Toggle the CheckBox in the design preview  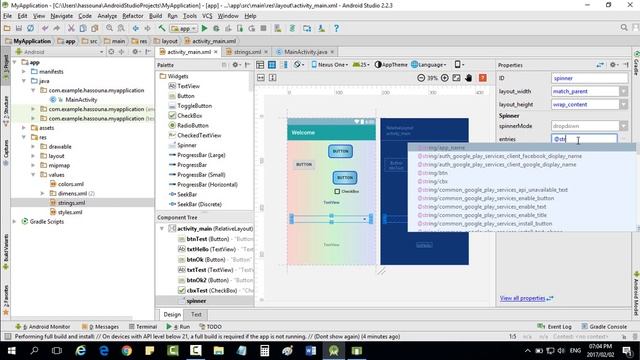337,191
